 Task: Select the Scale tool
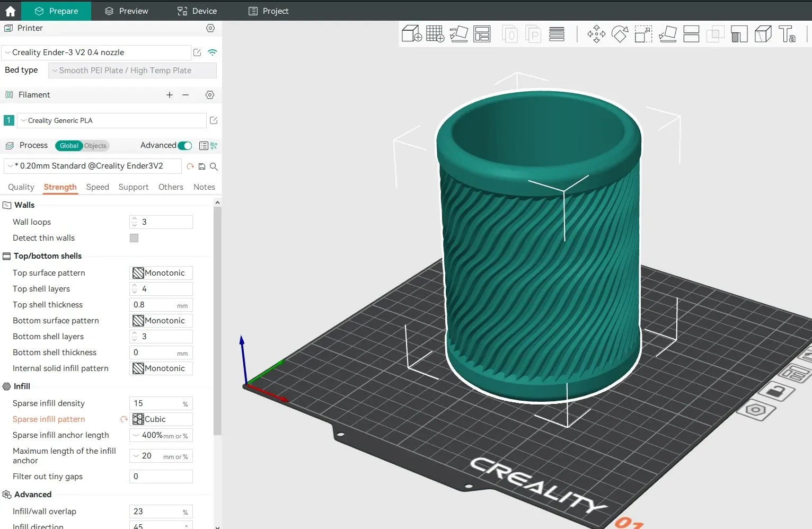pos(643,34)
